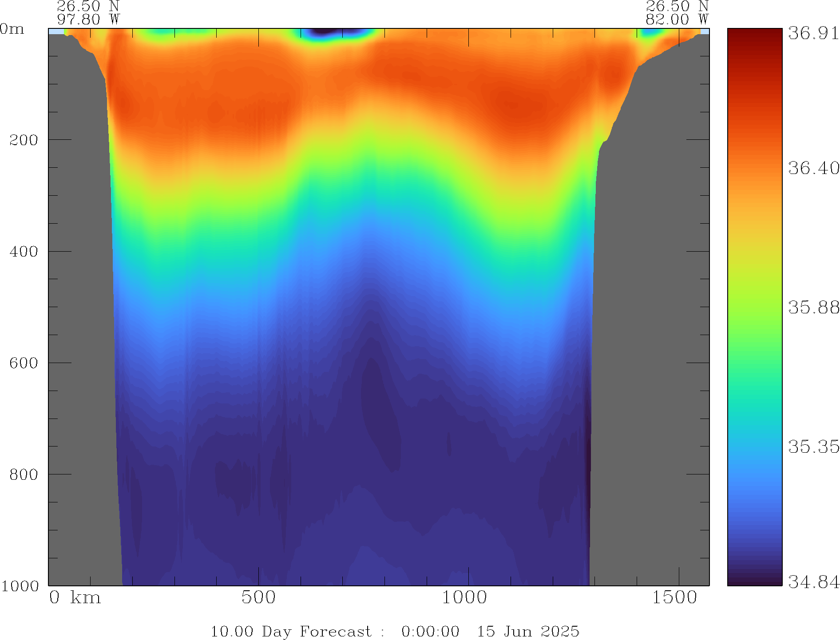Select the 36.40 colorbar tick label
Screen dimensions: 840x640
click(x=813, y=168)
